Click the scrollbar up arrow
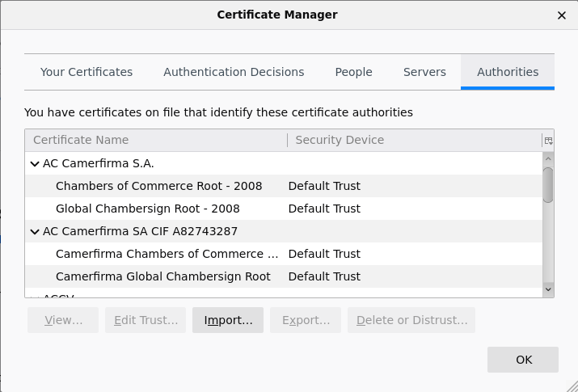 548,159
